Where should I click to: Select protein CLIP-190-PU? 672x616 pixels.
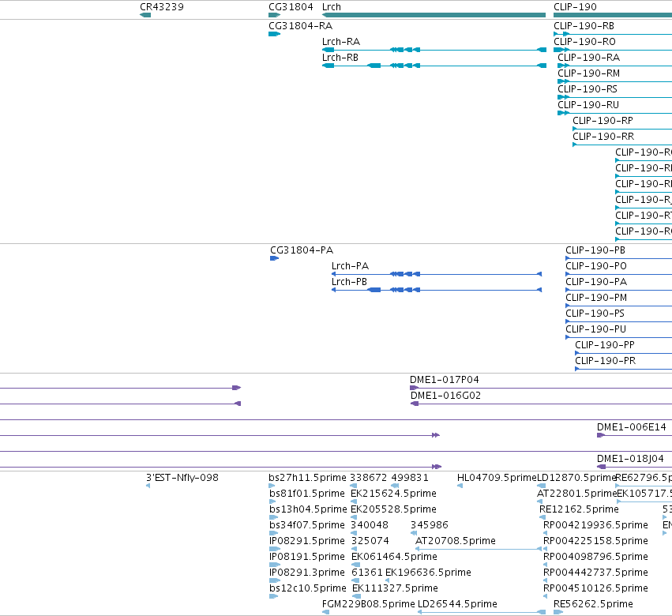coord(595,329)
